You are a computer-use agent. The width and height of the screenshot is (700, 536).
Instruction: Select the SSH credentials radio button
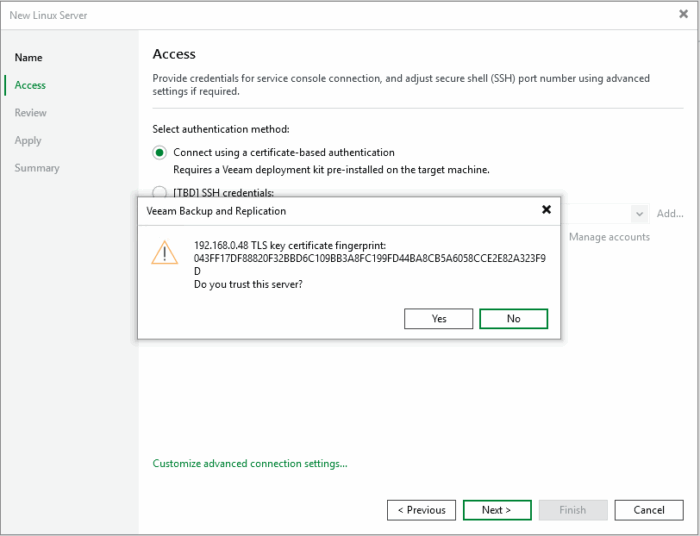coord(159,192)
